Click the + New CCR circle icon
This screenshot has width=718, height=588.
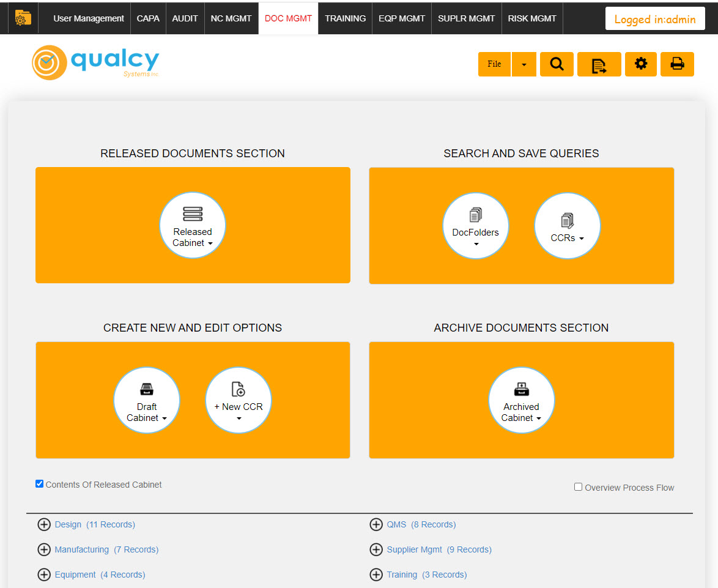(238, 400)
